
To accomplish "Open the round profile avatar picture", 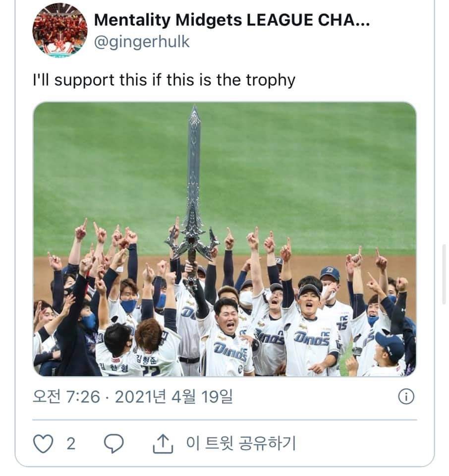I will (59, 30).
